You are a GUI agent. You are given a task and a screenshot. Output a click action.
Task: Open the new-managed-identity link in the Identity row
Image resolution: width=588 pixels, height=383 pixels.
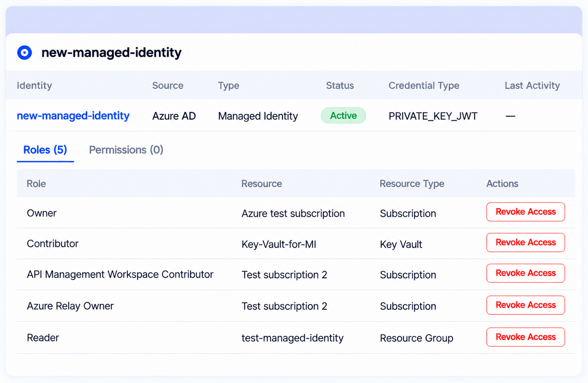coord(73,116)
